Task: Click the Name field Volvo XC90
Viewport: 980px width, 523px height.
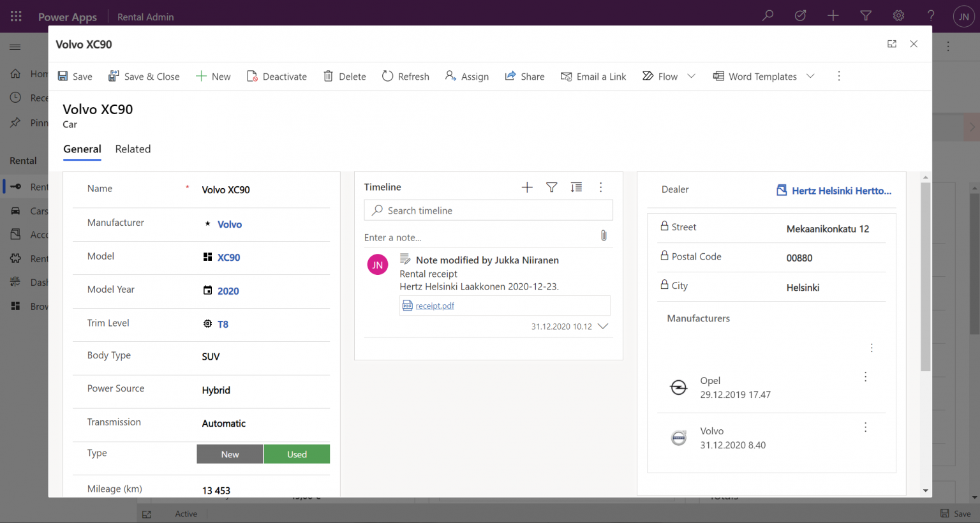Action: pyautogui.click(x=264, y=190)
